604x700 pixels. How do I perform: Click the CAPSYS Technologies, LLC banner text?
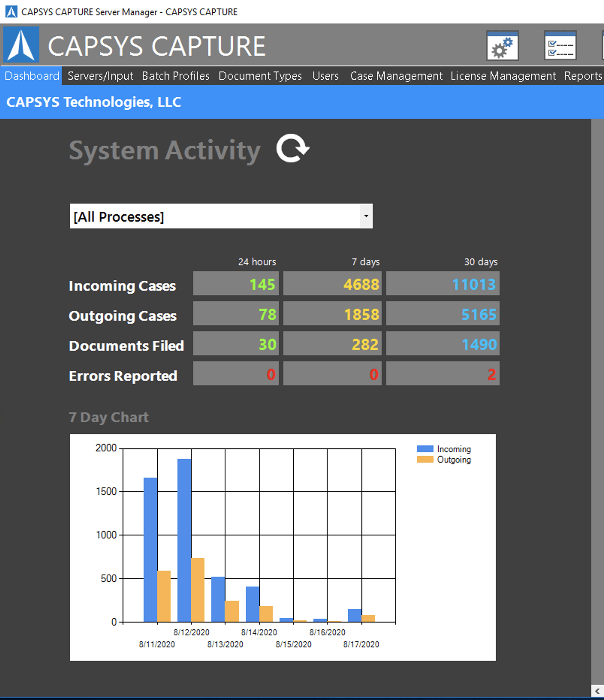click(94, 102)
